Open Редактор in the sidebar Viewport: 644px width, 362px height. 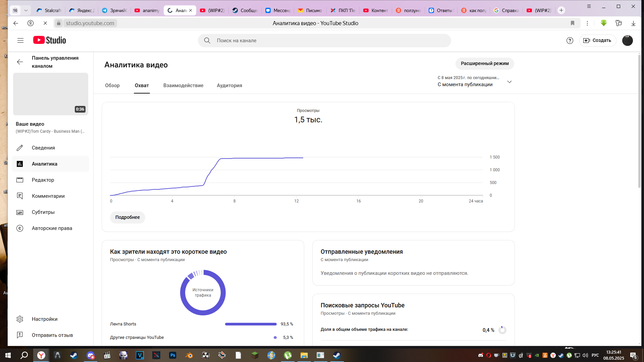click(43, 180)
